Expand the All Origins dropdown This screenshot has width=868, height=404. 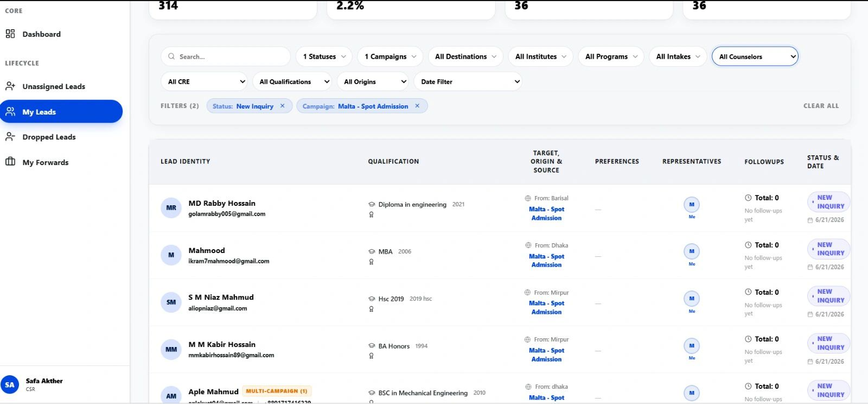(373, 81)
